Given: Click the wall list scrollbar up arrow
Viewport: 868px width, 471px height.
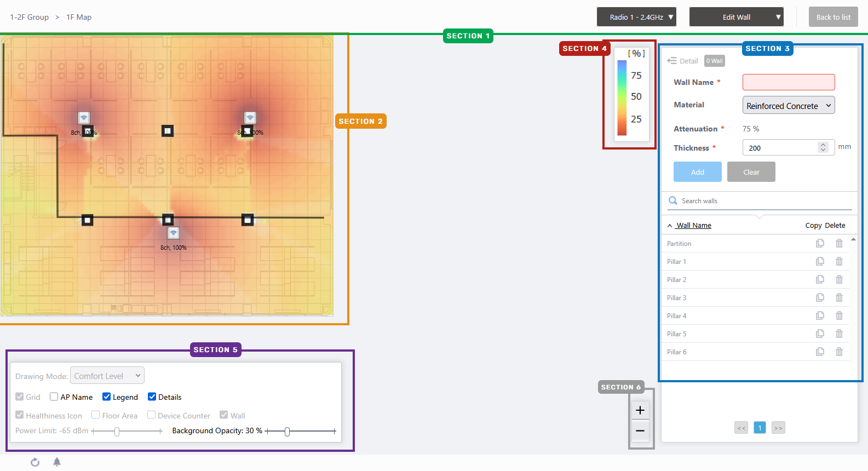Looking at the screenshot, I should (853, 239).
